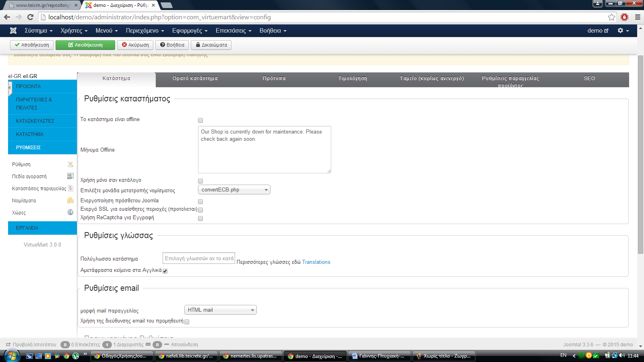Show hidden tray icons with the arrow
The height and width of the screenshot is (362, 644).
pos(574,356)
